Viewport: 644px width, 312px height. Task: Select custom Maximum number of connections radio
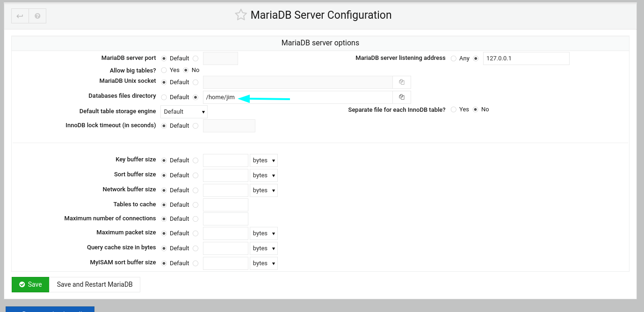pyautogui.click(x=195, y=219)
